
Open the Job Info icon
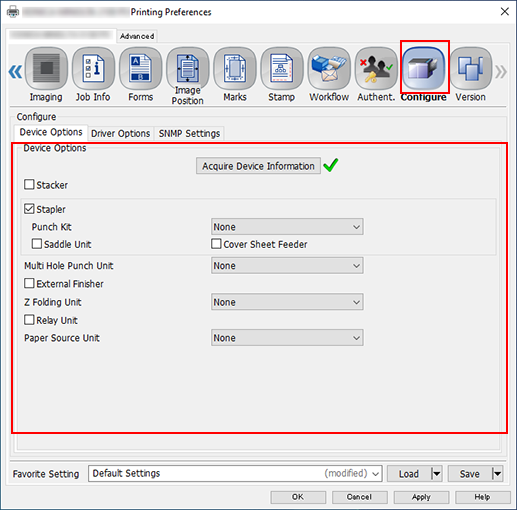(93, 68)
